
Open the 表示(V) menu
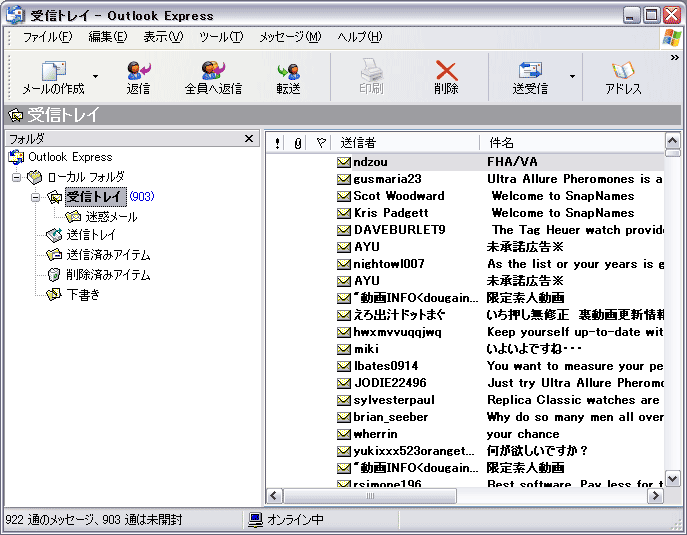point(163,37)
